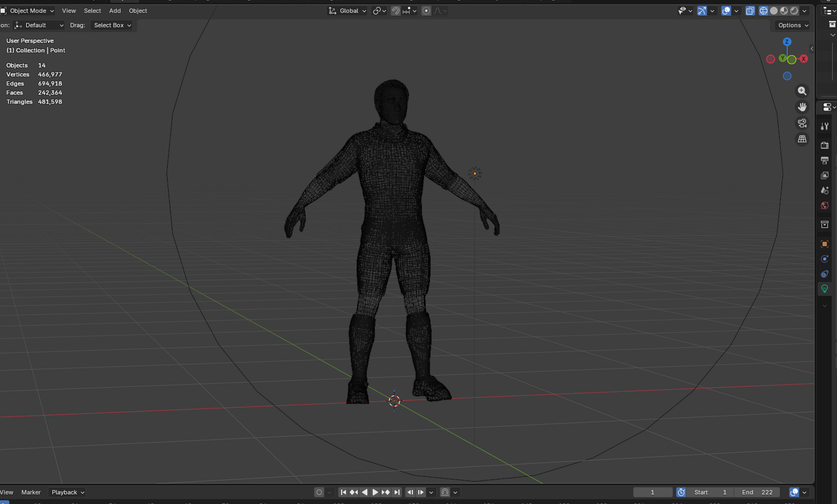This screenshot has width=837, height=504.
Task: Toggle X-ray mode button
Action: (x=750, y=11)
